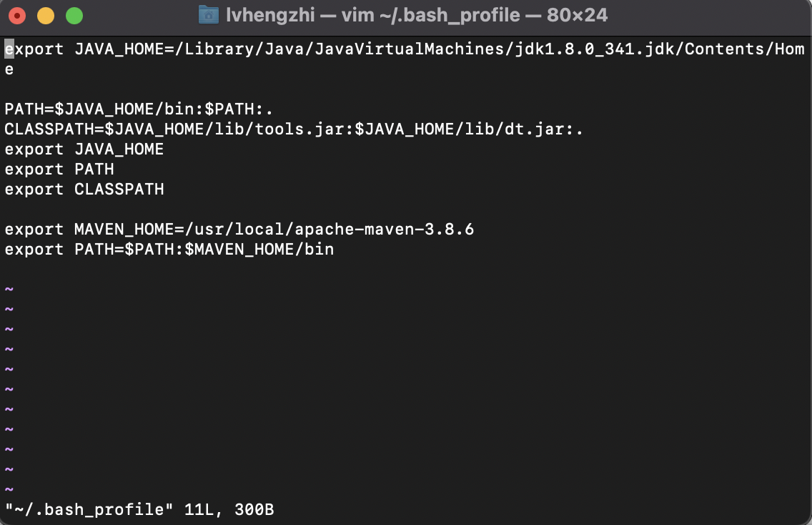This screenshot has height=525, width=812.
Task: Click the first purple tilde empty-line marker
Action: [9, 289]
